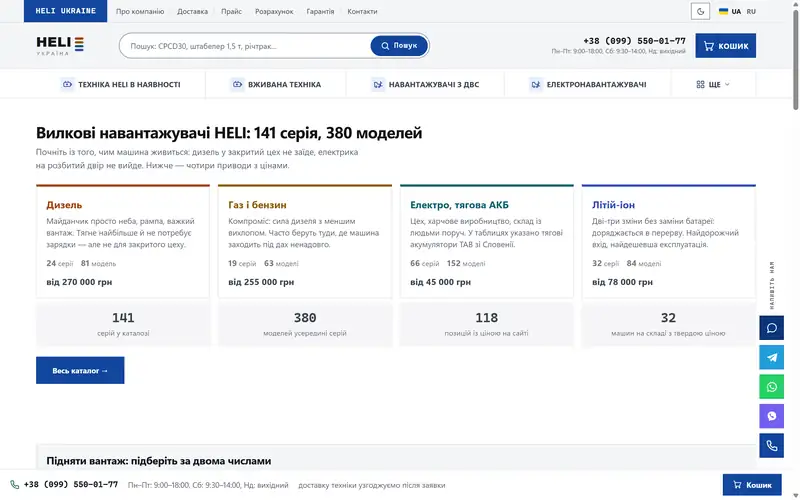The image size is (800, 500).
Task: Open the chat bubble icon in side panel
Action: click(x=771, y=328)
